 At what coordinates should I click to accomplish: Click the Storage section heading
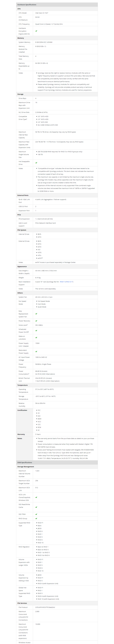(20, 94)
